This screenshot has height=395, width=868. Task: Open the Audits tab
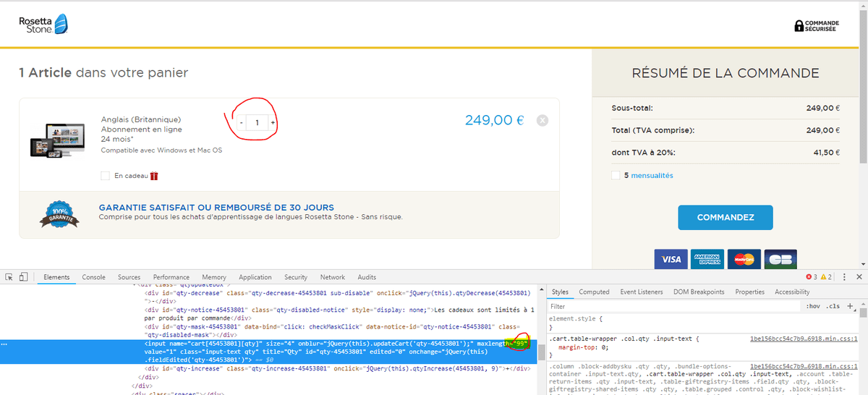367,277
